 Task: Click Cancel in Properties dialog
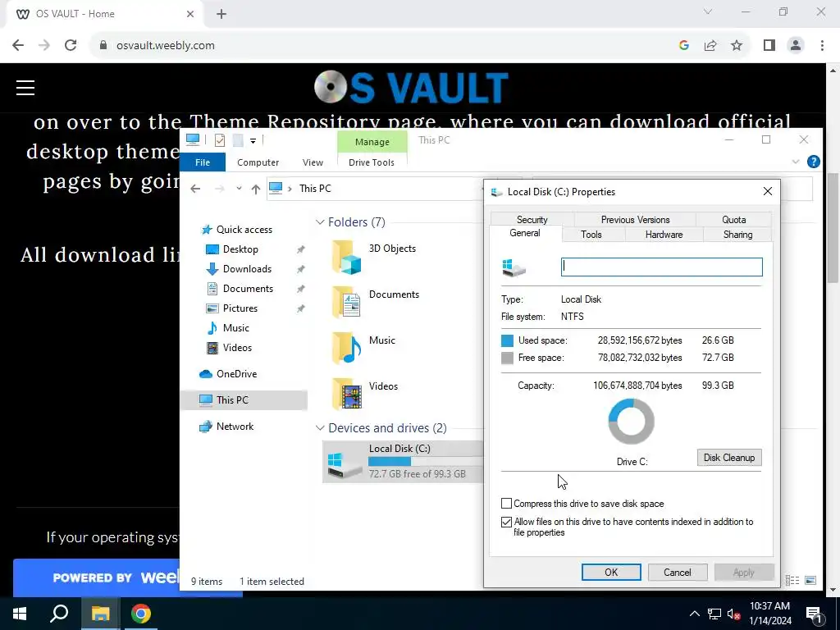click(x=677, y=572)
